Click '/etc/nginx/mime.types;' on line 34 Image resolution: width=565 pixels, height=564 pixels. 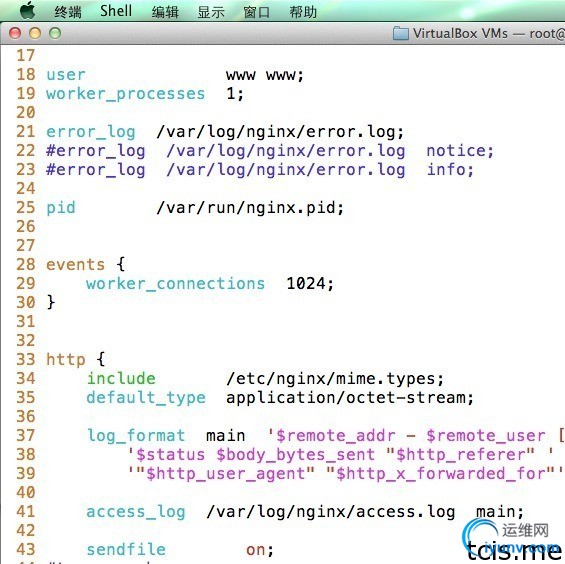[x=335, y=379]
